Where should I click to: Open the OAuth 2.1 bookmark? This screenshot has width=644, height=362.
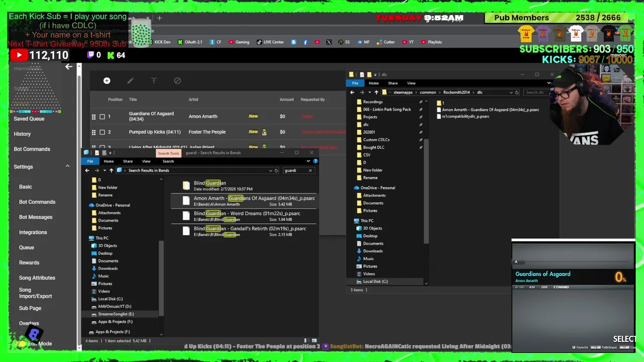pyautogui.click(x=190, y=42)
